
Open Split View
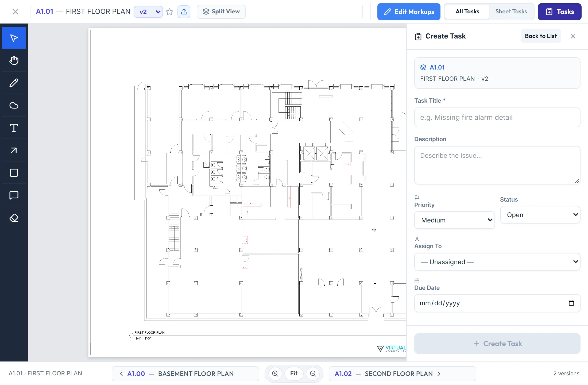(x=221, y=12)
